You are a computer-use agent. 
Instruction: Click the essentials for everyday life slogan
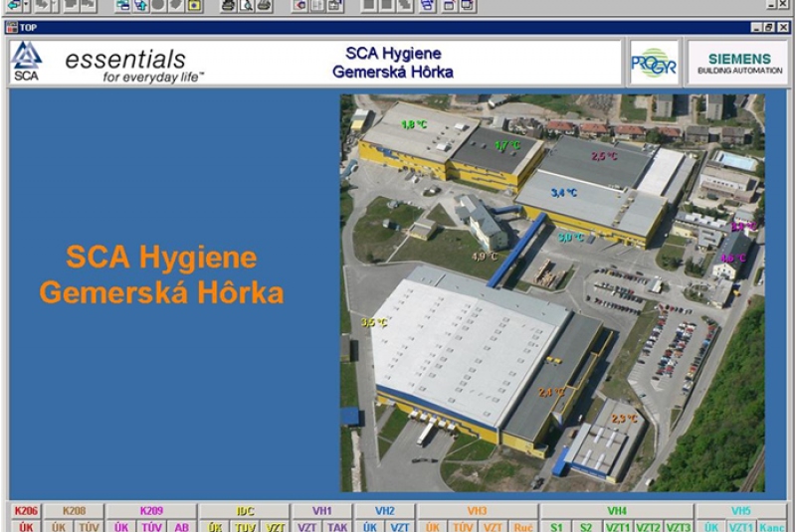pos(134,66)
